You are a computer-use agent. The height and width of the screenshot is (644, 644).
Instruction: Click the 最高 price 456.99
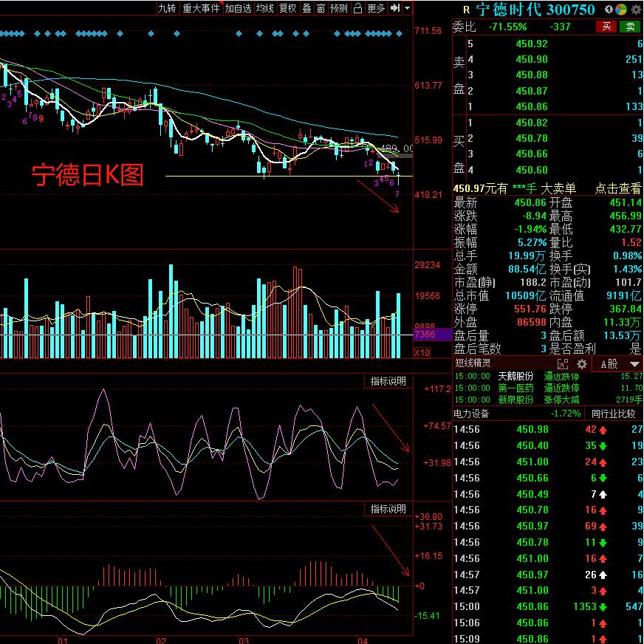click(625, 216)
